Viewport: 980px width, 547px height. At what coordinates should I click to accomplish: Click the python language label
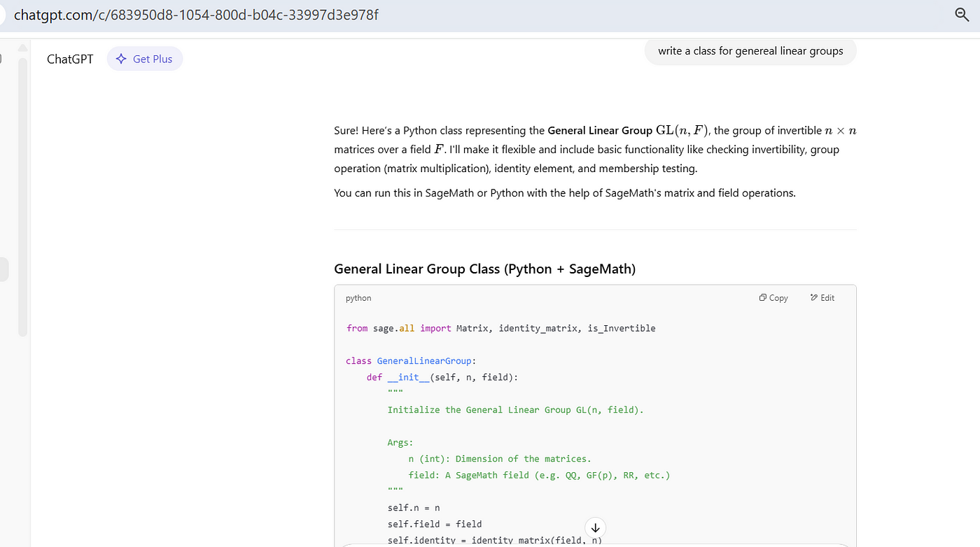358,298
